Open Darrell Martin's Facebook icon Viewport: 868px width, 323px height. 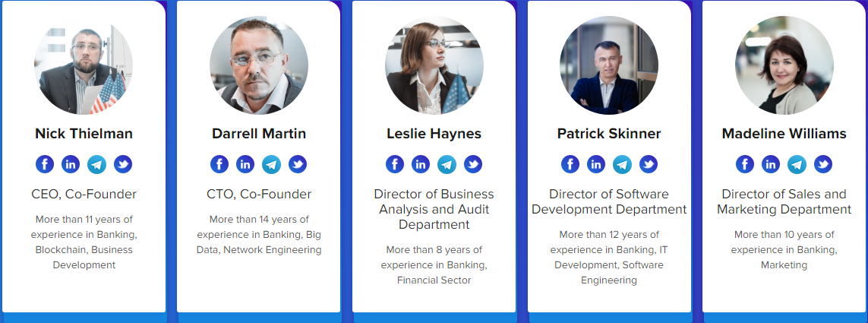pyautogui.click(x=219, y=164)
